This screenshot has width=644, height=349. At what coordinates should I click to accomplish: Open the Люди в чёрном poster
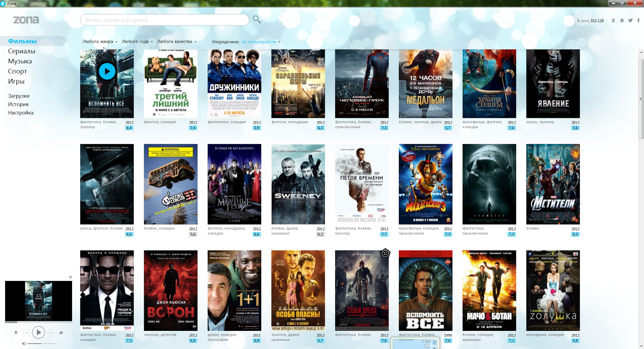pos(107,291)
